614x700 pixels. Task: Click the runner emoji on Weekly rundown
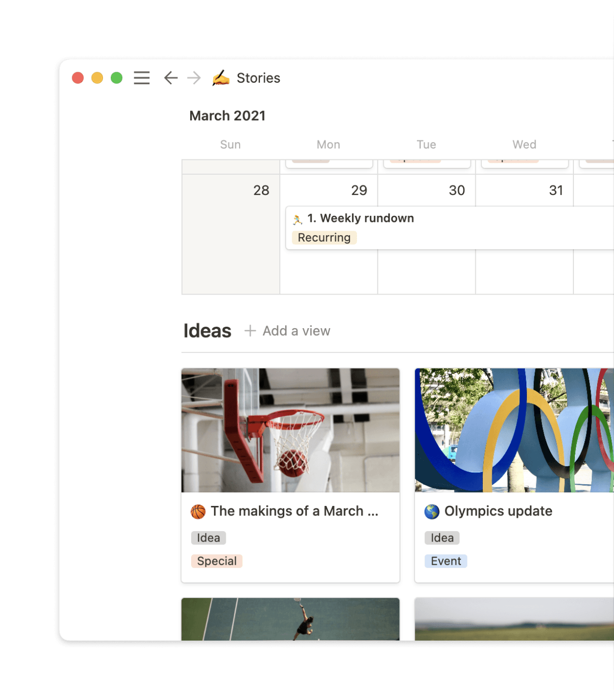coord(298,218)
